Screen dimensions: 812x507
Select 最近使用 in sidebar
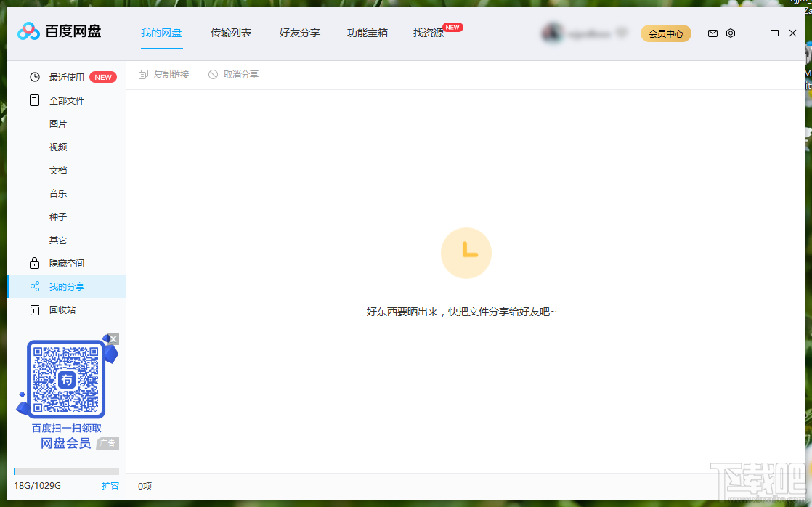point(66,77)
